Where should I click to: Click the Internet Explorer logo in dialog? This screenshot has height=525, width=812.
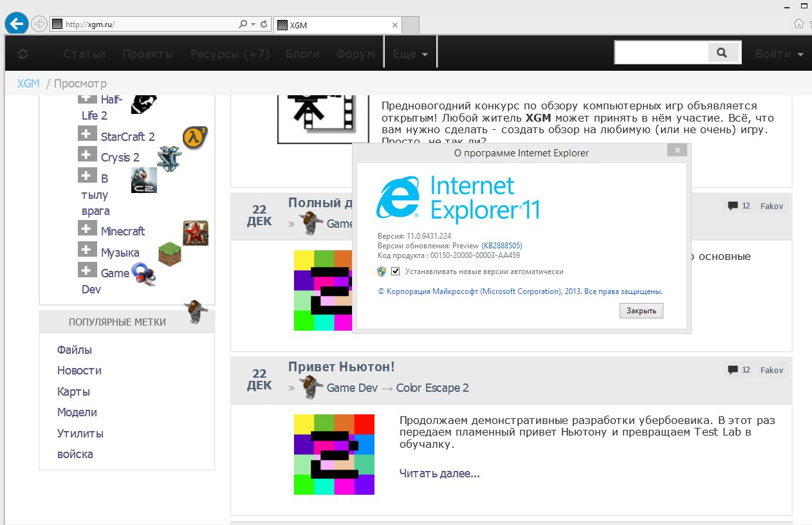coord(399,196)
